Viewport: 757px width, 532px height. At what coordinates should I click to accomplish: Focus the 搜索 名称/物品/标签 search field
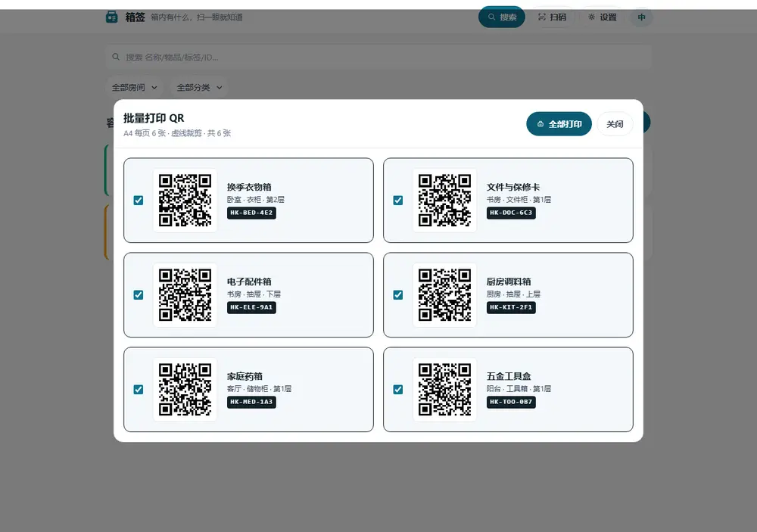(x=378, y=58)
